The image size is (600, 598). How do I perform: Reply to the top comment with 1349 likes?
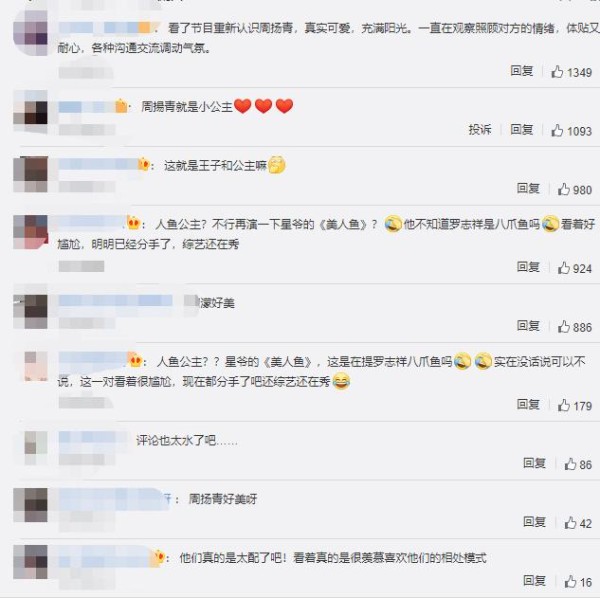[522, 70]
